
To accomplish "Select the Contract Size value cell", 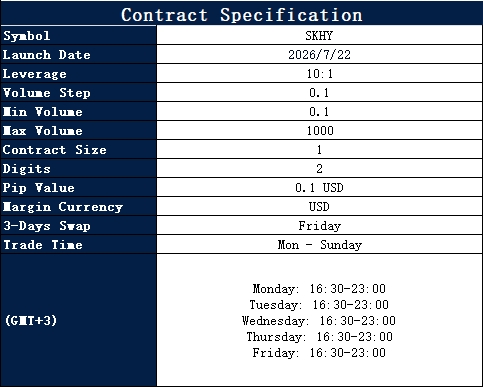I will [x=319, y=149].
